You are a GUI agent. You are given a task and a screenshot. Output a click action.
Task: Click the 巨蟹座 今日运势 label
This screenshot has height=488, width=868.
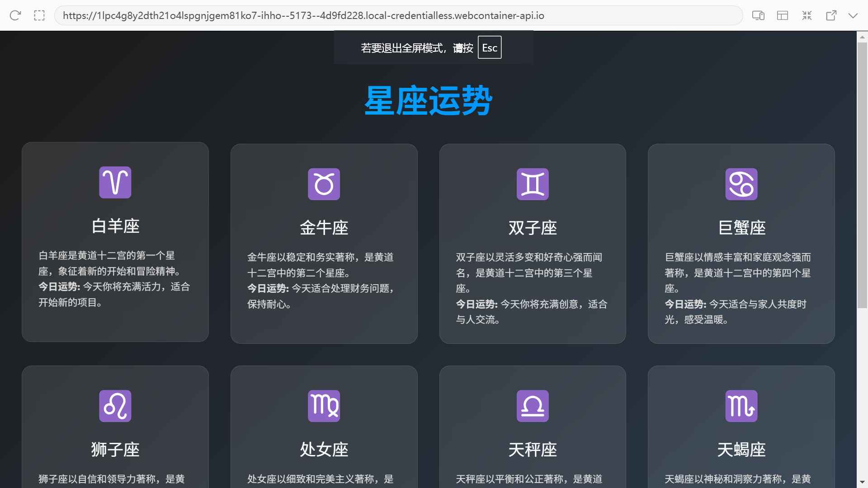(685, 305)
